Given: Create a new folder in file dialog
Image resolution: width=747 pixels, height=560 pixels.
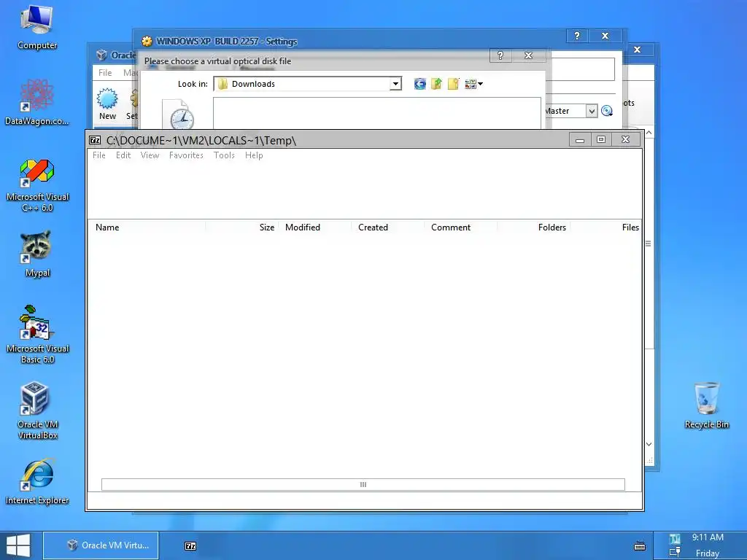Looking at the screenshot, I should click(453, 84).
